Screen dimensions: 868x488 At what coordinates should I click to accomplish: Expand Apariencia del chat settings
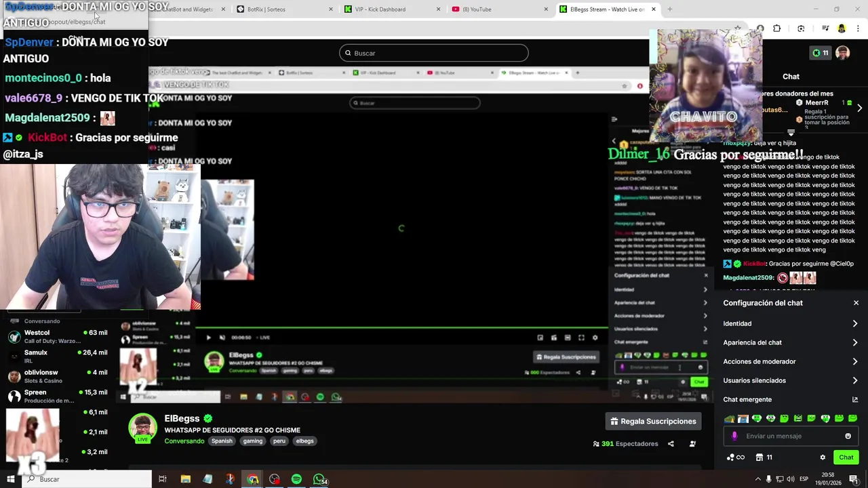[791, 342]
